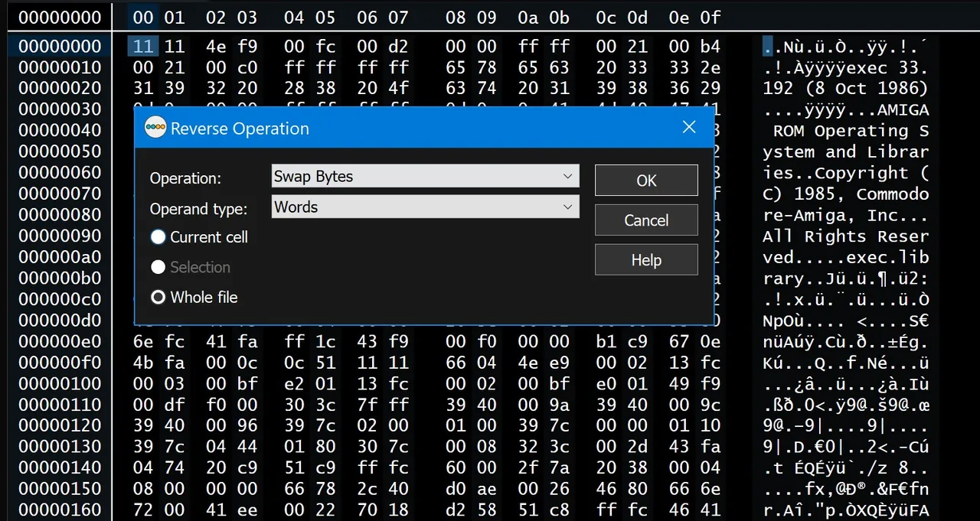
Task: Click hex byte 4e in the first data row
Action: pyautogui.click(x=215, y=46)
